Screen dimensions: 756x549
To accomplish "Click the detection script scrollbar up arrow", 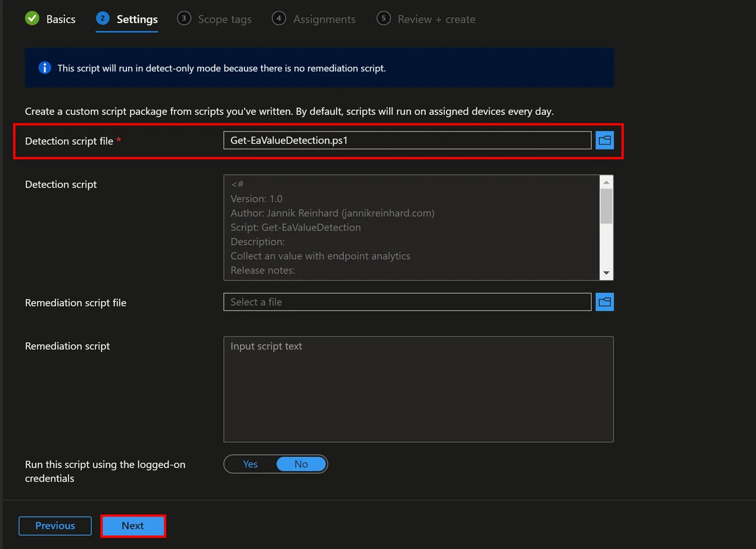I will 607,181.
